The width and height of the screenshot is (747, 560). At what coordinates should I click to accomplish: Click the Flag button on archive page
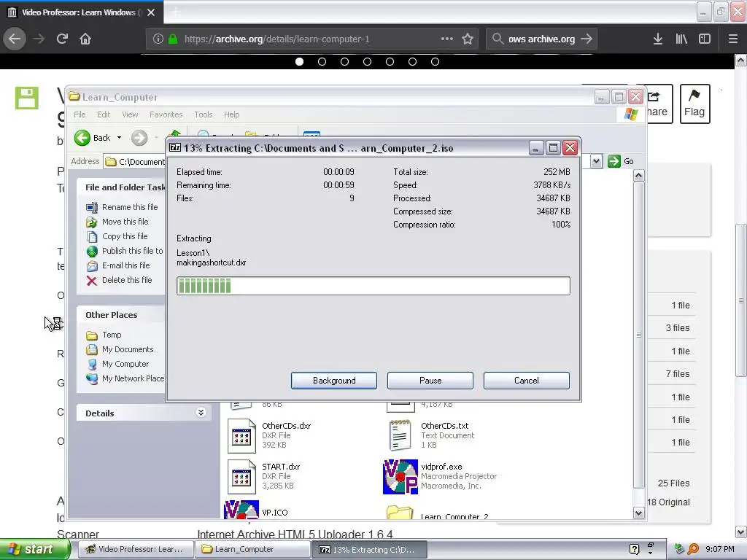pos(694,104)
